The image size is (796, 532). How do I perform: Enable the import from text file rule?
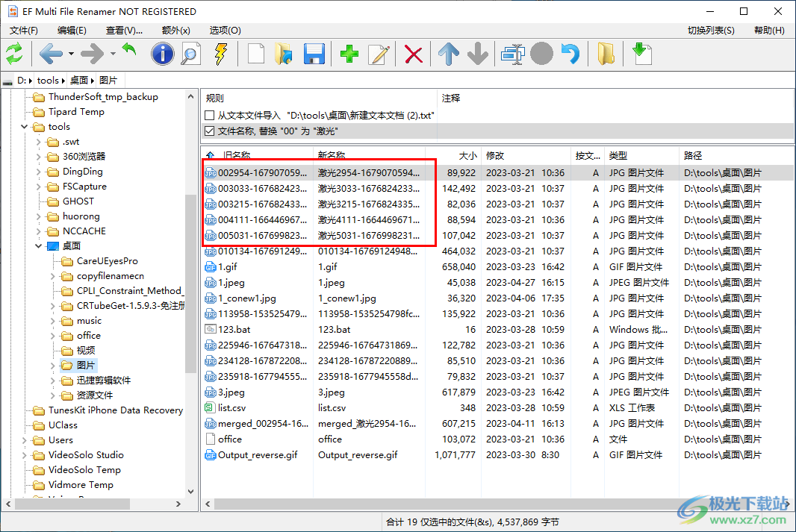pos(209,116)
